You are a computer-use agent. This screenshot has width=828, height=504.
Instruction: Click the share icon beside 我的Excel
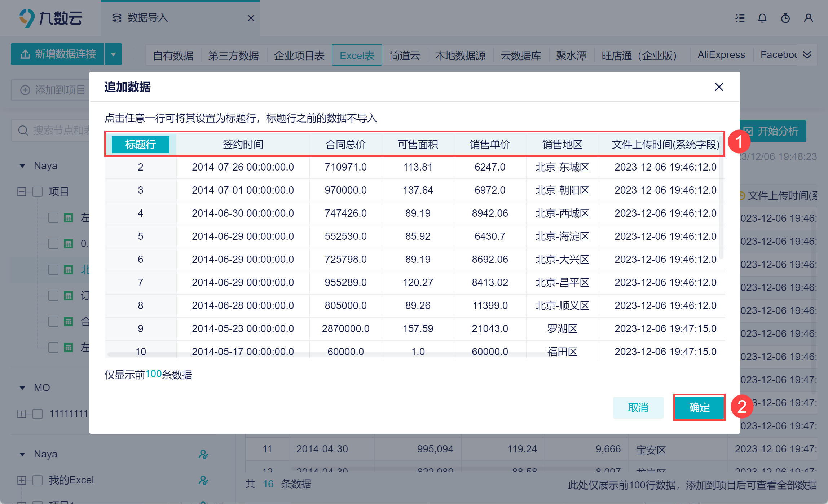coord(203,480)
